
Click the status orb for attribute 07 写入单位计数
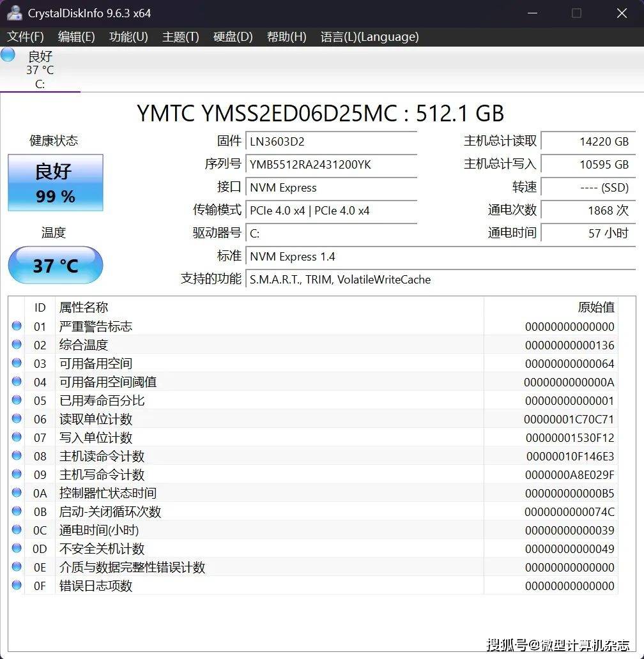coord(17,437)
